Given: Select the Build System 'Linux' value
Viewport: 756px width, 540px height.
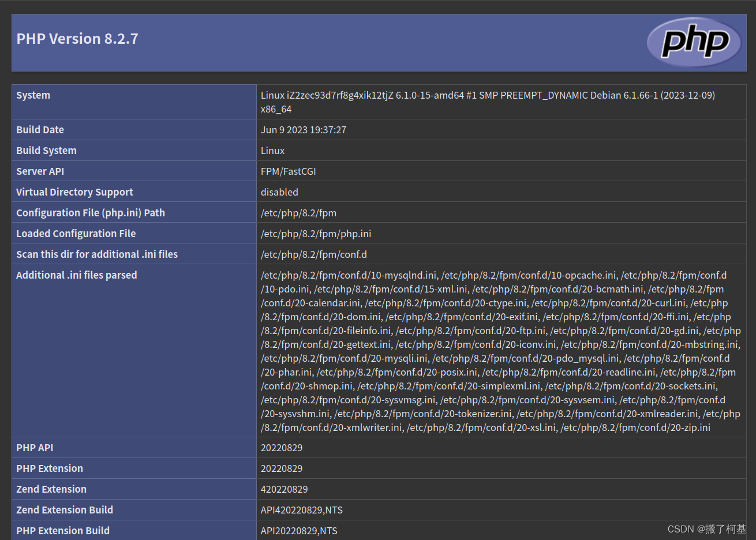Looking at the screenshot, I should point(272,151).
